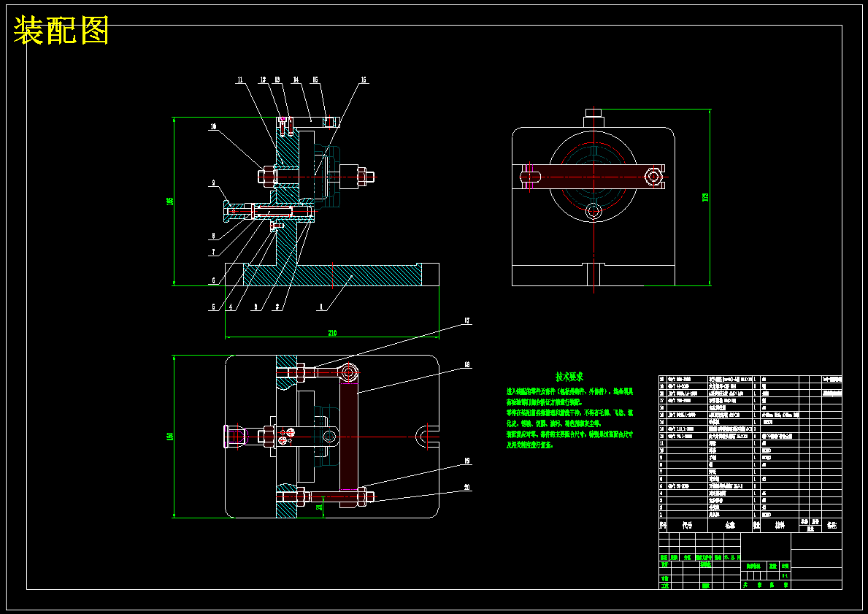
Task: Click the first paragraph of the technical requirements
Action: point(570,396)
